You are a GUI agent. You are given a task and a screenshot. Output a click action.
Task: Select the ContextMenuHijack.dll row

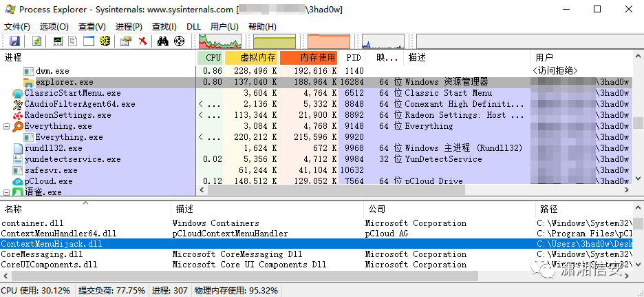316,244
